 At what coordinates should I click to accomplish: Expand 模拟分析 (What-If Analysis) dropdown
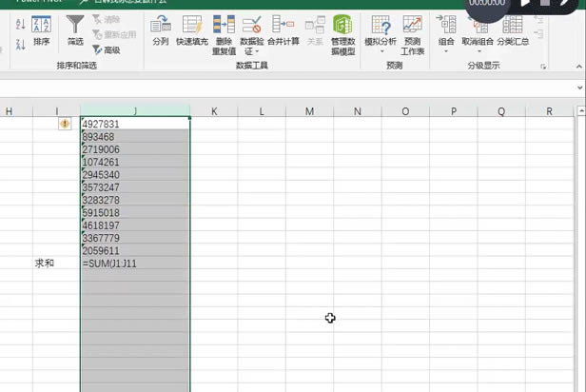[381, 52]
